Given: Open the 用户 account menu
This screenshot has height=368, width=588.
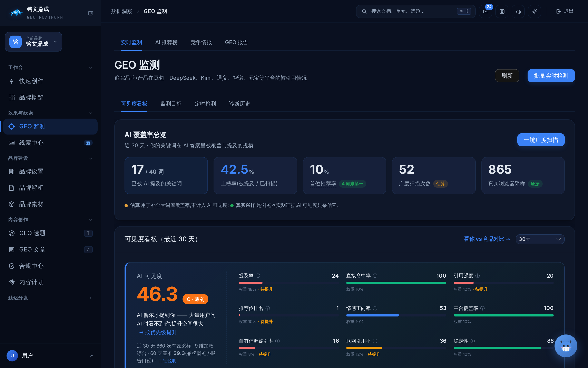Looking at the screenshot, I should 50,356.
